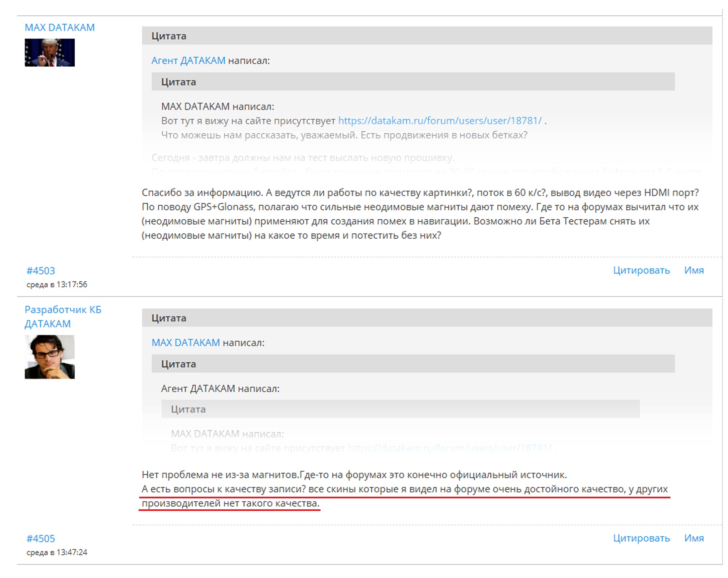Click MAX DATAKAM avatar thumbnail

pos(50,52)
